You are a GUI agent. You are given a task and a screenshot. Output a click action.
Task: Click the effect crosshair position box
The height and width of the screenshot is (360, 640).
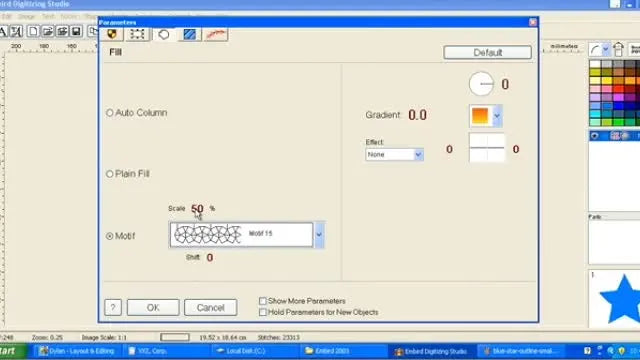coord(487,148)
